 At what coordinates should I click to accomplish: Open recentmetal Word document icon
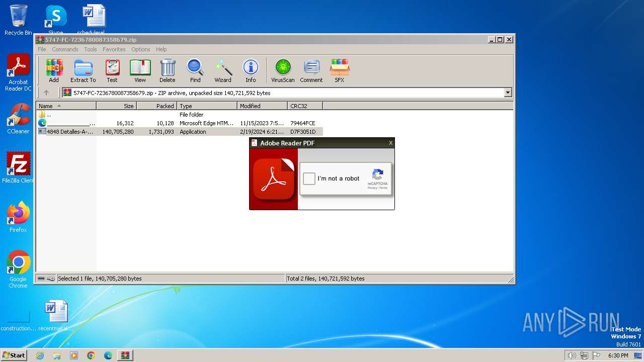[56, 316]
